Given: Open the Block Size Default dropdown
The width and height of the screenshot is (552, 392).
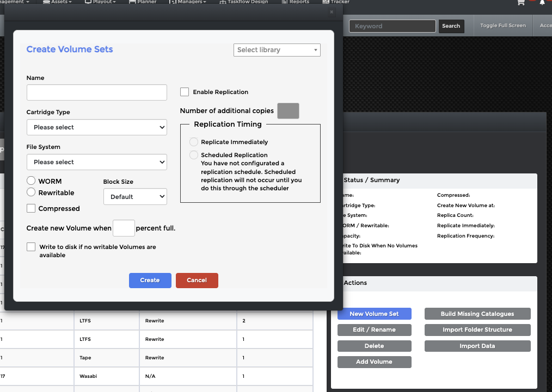Looking at the screenshot, I should [135, 197].
